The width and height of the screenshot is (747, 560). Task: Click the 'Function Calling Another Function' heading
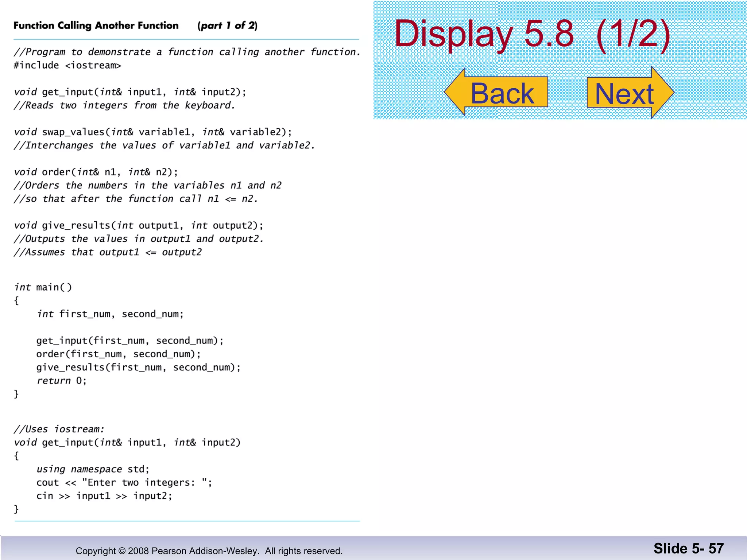pyautogui.click(x=96, y=26)
